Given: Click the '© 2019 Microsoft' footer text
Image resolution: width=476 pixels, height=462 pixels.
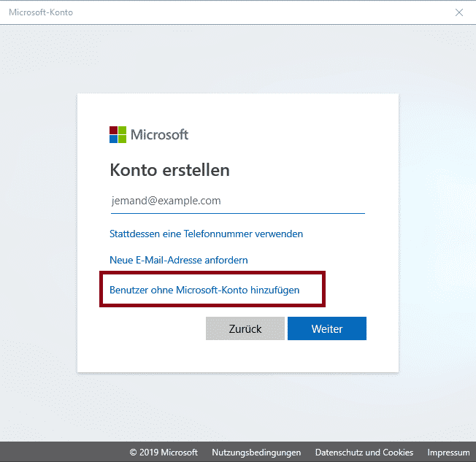Looking at the screenshot, I should [164, 453].
